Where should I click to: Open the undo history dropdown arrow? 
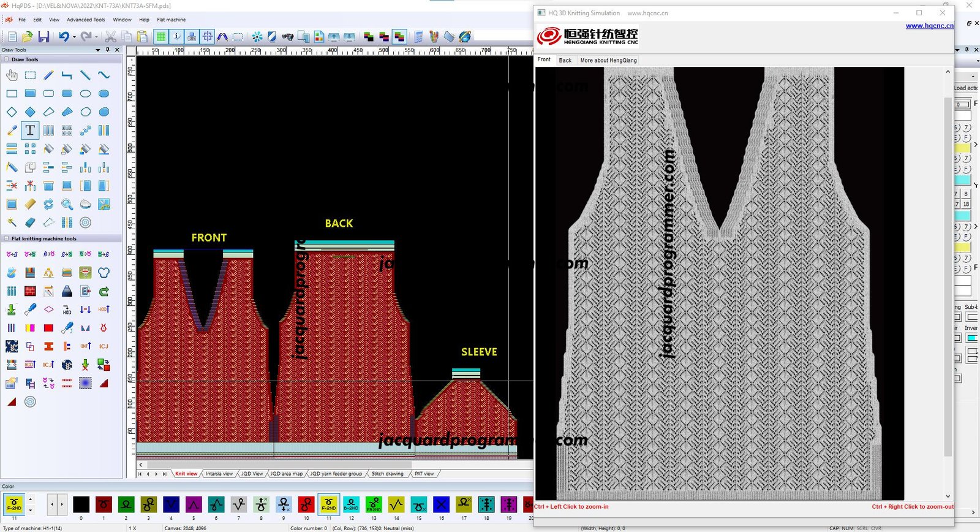coord(74,37)
